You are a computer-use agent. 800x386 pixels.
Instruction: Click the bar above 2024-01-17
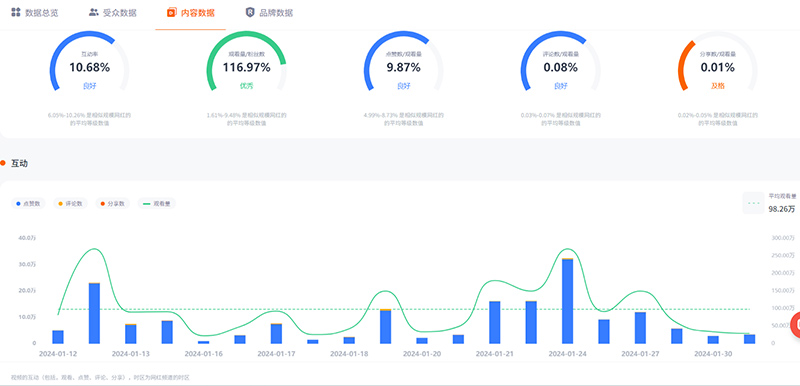click(x=276, y=333)
